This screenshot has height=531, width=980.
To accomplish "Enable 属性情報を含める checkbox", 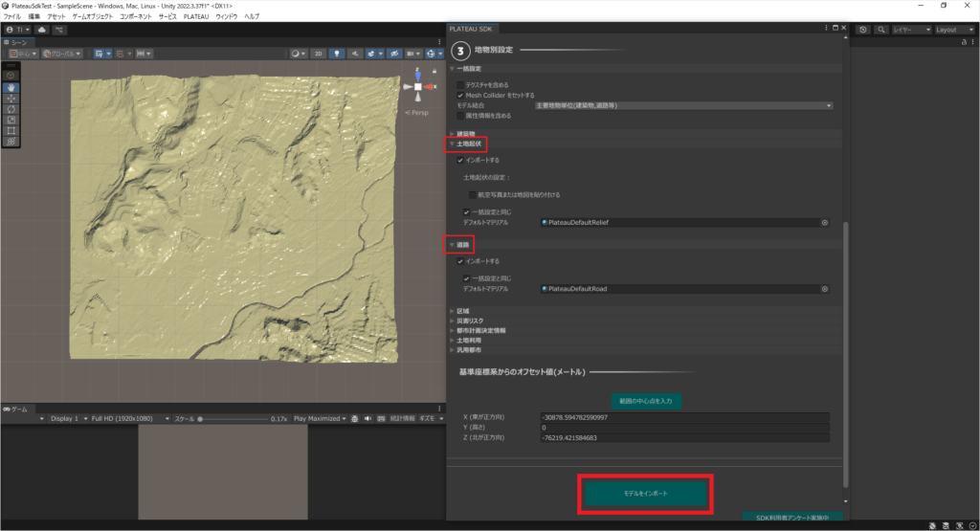I will (460, 116).
